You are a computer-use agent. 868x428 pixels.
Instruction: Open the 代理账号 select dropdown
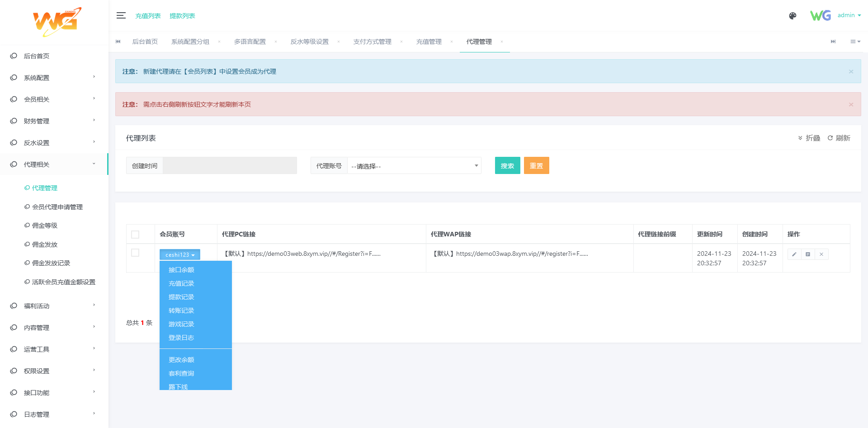click(414, 166)
